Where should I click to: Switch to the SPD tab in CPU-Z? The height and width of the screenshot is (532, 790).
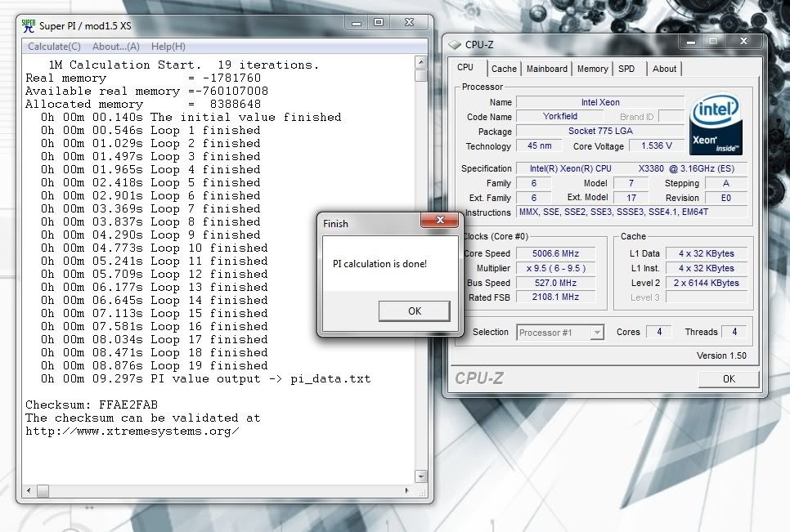(626, 69)
